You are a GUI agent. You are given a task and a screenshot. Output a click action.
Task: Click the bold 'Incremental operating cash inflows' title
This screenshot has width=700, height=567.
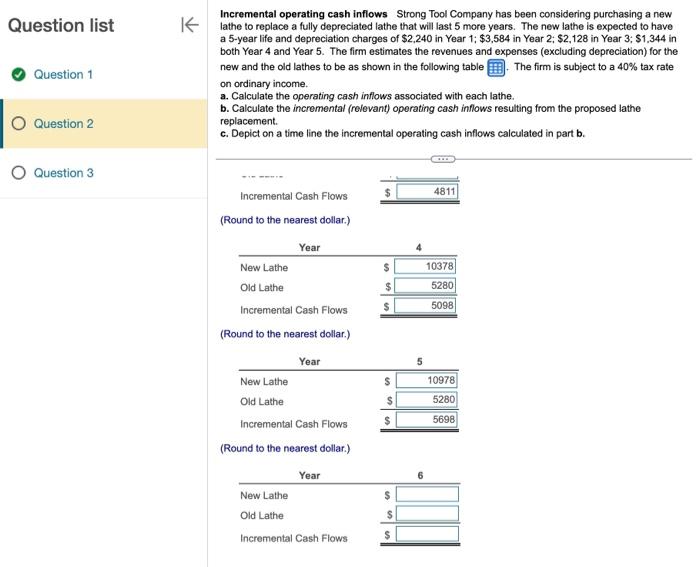(304, 14)
